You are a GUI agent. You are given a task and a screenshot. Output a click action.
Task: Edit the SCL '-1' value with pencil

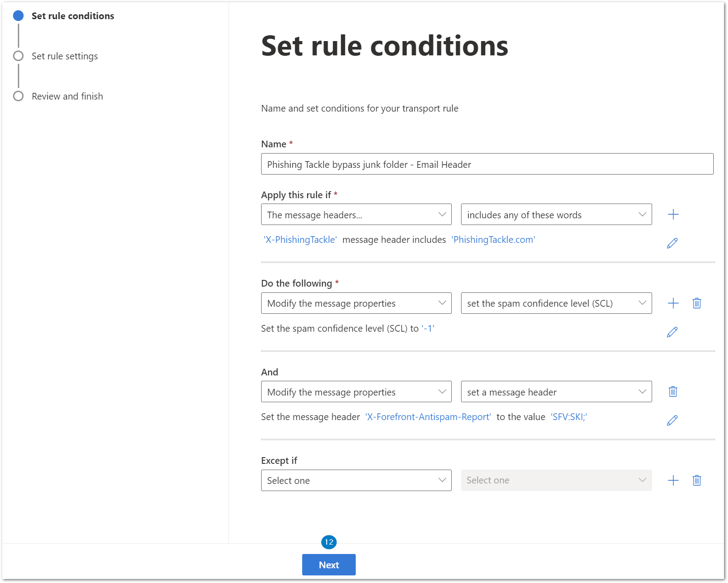coord(672,332)
